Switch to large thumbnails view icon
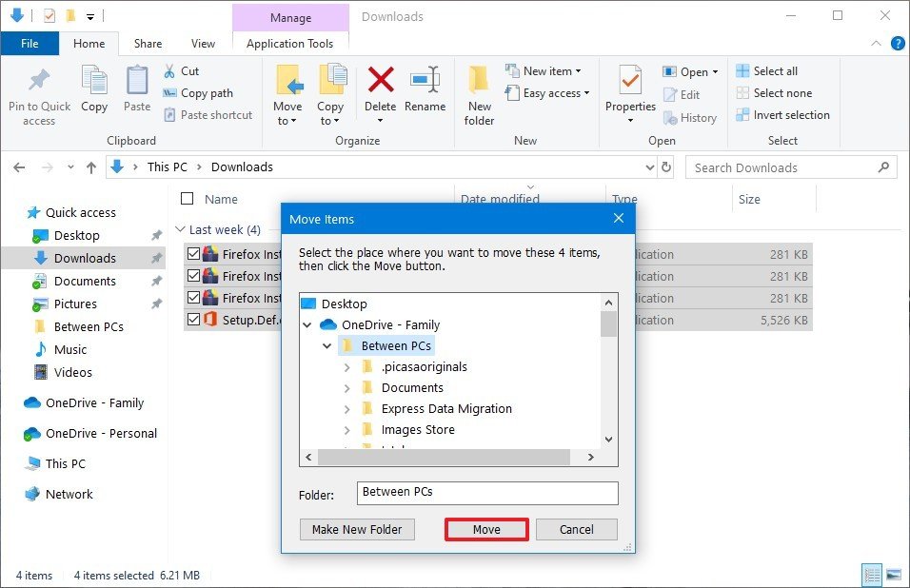This screenshot has width=910, height=588. pos(894,576)
